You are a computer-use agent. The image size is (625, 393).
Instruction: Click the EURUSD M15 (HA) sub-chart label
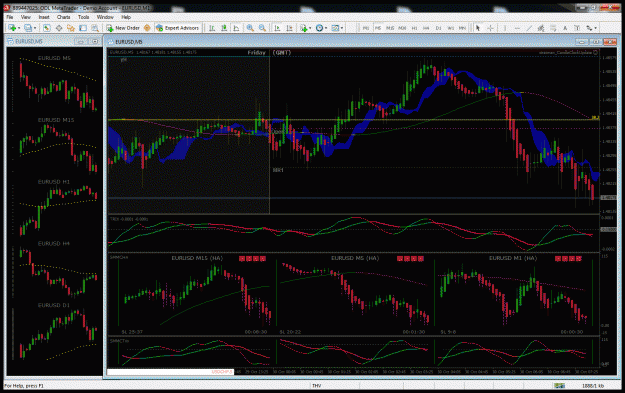197,258
